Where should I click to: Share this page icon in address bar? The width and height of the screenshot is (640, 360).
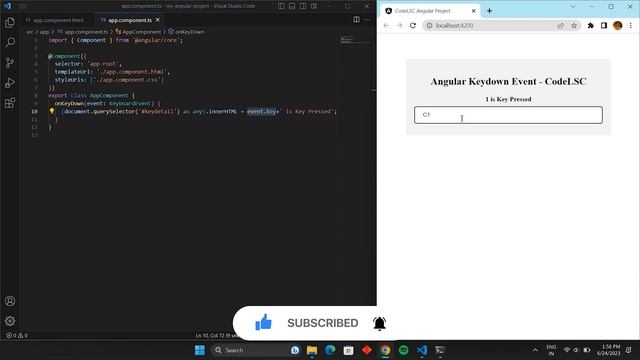point(561,25)
